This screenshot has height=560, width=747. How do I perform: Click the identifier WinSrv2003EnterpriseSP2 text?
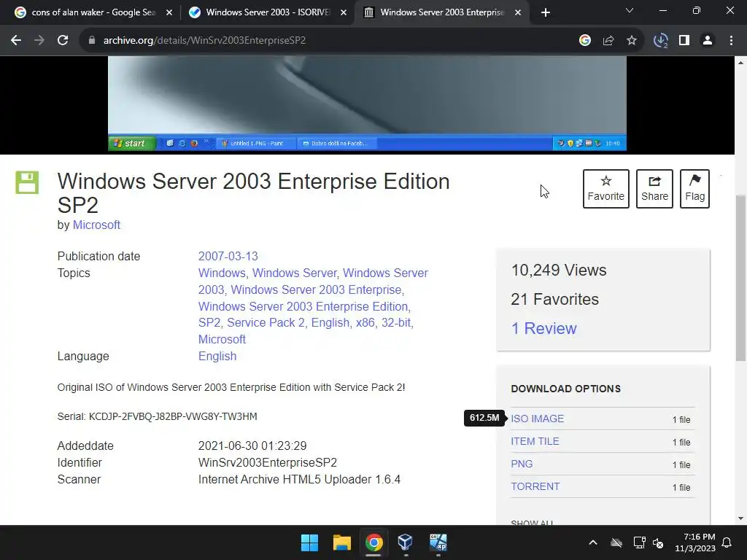tap(268, 462)
